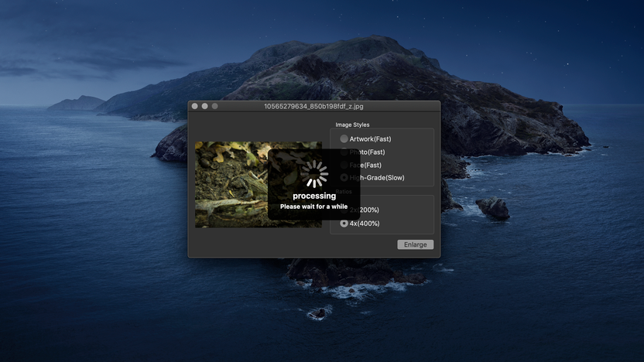Image resolution: width=644 pixels, height=362 pixels.
Task: Click the 'Please wait for a while' message
Action: [x=313, y=207]
